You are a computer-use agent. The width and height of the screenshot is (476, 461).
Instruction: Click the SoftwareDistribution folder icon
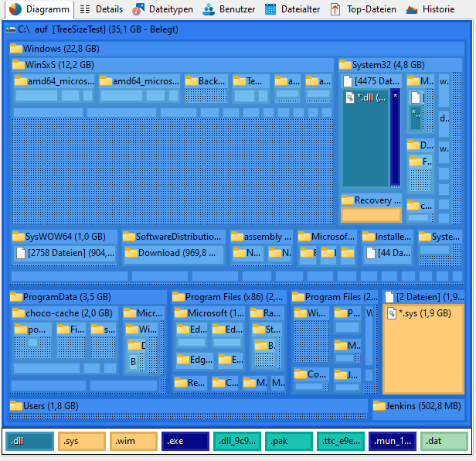point(129,237)
